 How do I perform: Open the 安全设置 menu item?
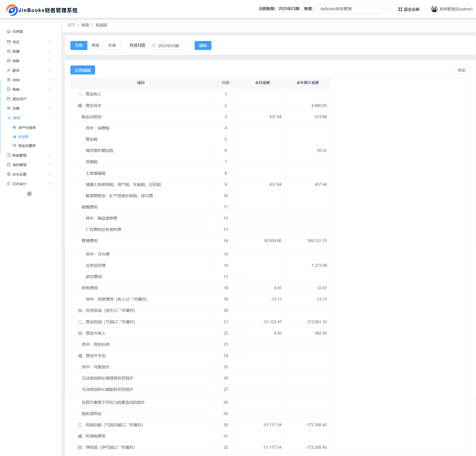tap(19, 174)
